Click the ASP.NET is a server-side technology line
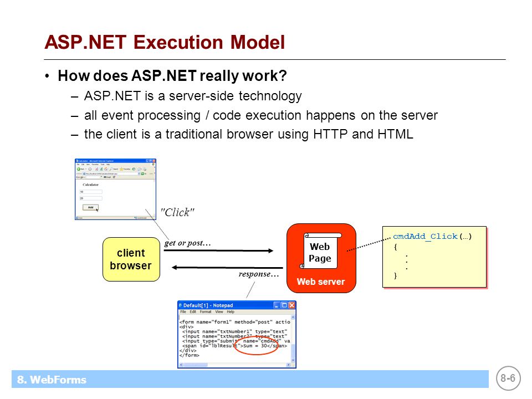The height and width of the screenshot is (399, 532). pyautogui.click(x=193, y=96)
